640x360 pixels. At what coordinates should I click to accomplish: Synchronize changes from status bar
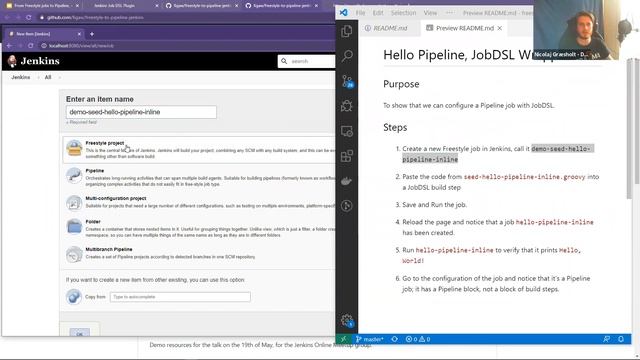[x=394, y=339]
